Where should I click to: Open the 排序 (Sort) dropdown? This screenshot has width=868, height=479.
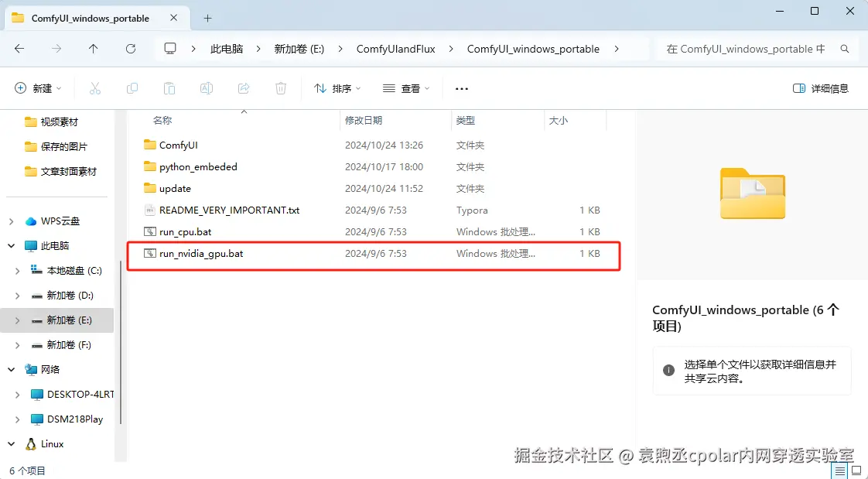[337, 88]
